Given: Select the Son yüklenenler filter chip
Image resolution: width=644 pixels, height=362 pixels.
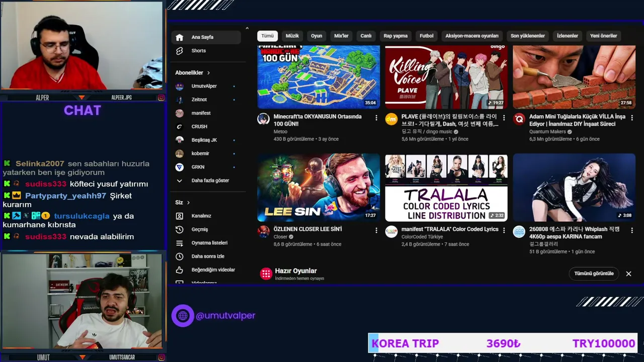Looking at the screenshot, I should pyautogui.click(x=528, y=36).
